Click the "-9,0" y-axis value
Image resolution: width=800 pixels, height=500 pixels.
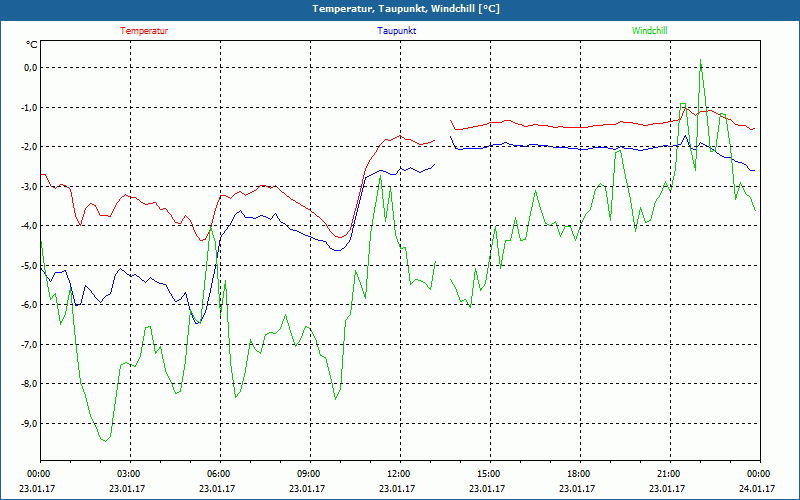pos(29,424)
